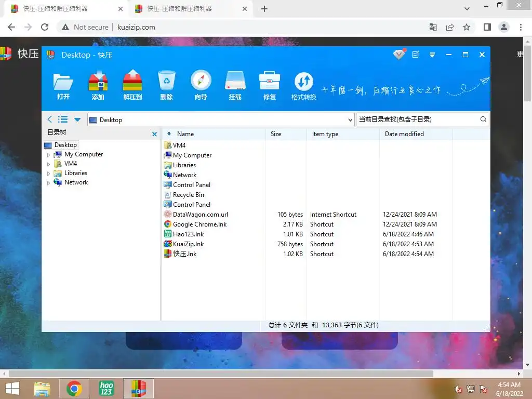
Task: Sort by Size column header
Action: click(x=286, y=134)
